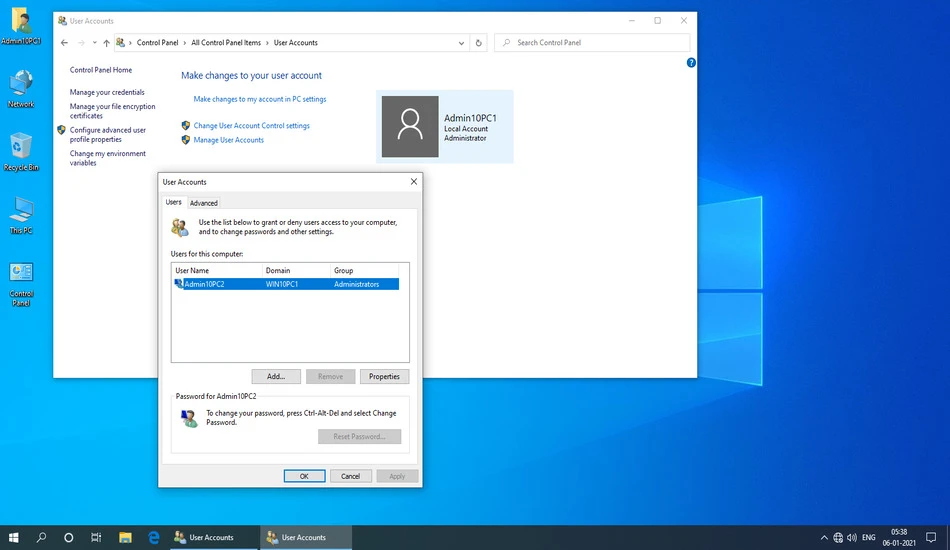Click the back navigation arrow

click(x=64, y=43)
